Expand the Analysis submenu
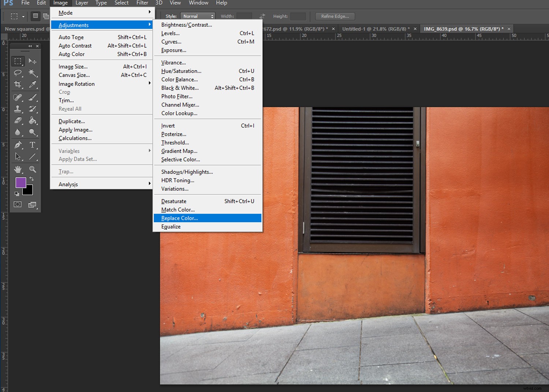This screenshot has height=392, width=549. [68, 184]
